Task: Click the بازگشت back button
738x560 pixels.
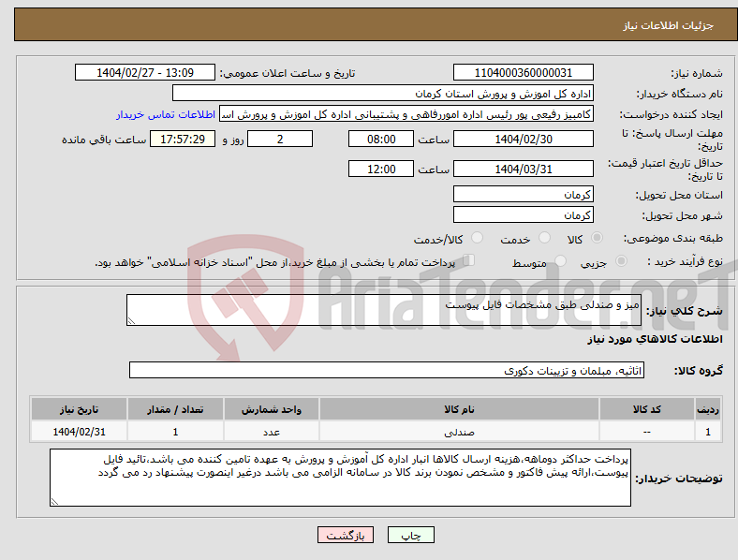Action: [346, 535]
